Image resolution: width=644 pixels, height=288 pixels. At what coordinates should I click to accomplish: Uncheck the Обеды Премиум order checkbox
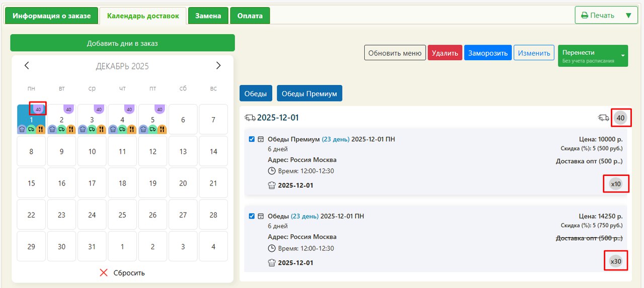[x=252, y=139]
